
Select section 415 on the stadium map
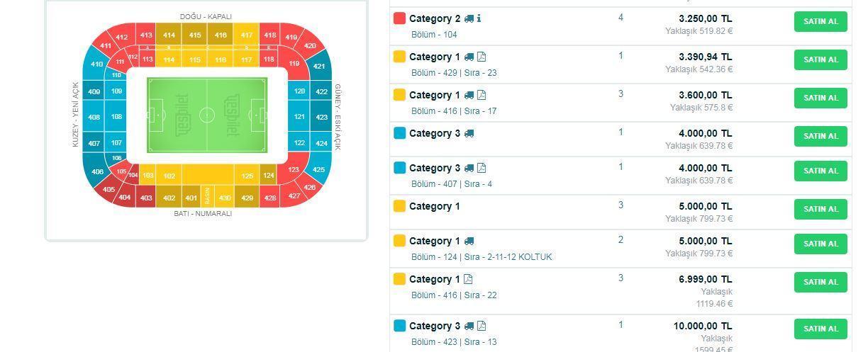pos(195,35)
